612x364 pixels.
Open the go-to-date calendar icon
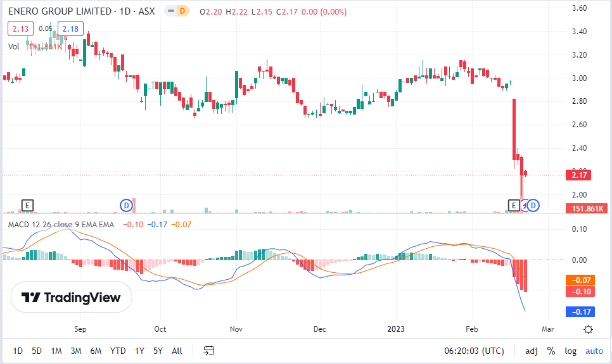click(209, 351)
